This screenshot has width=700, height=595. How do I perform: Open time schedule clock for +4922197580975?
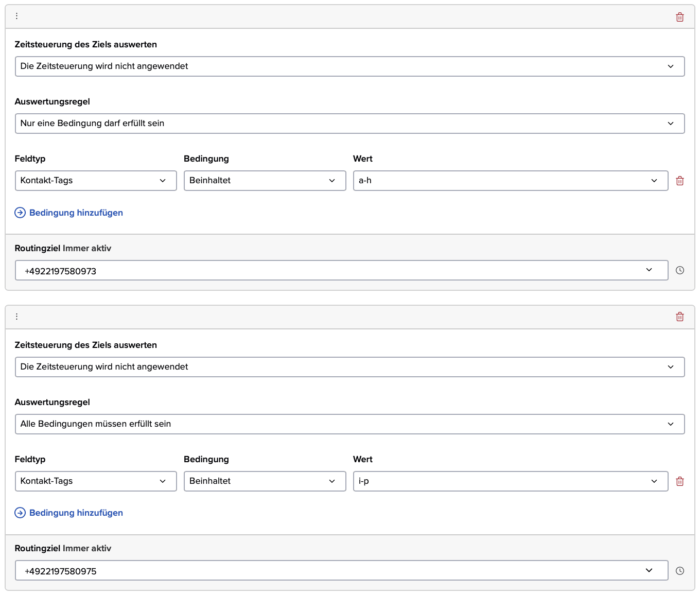(679, 571)
